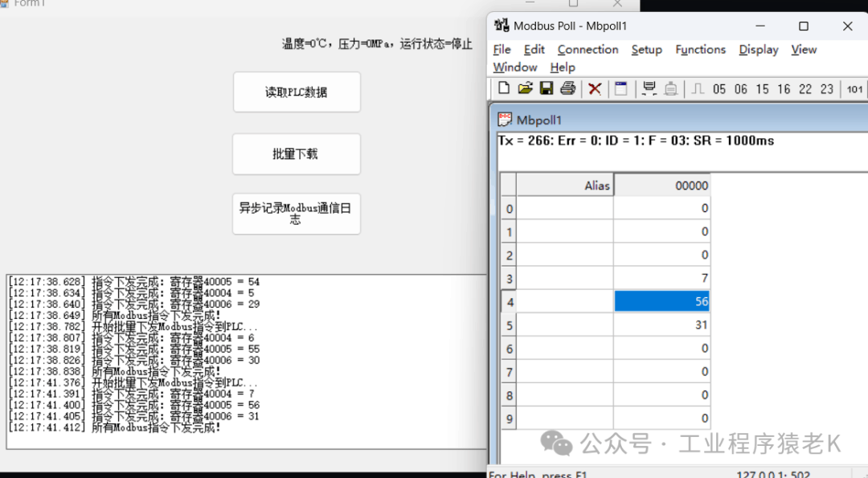Click the New document toolbar icon
This screenshot has width=868, height=478.
(x=504, y=89)
